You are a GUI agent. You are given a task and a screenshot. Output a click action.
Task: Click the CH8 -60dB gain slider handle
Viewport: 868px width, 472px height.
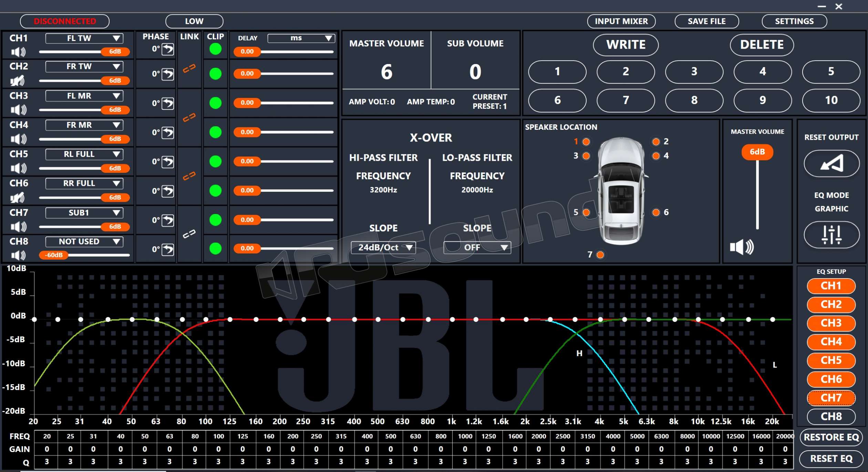[53, 255]
